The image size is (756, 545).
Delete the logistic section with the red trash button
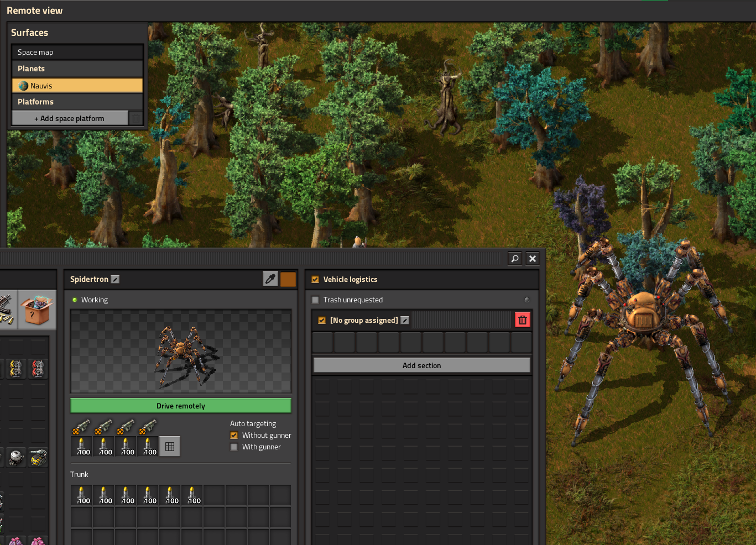point(523,320)
